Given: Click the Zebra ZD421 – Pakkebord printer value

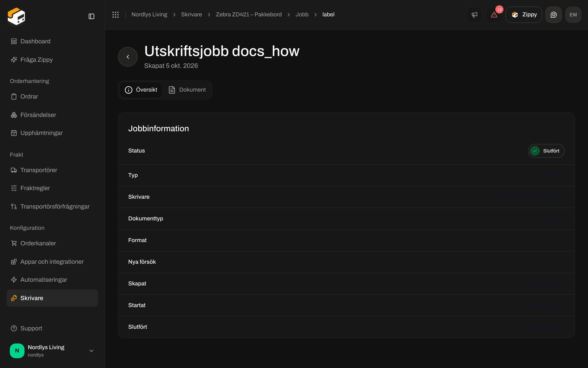Looking at the screenshot, I should point(532,197).
